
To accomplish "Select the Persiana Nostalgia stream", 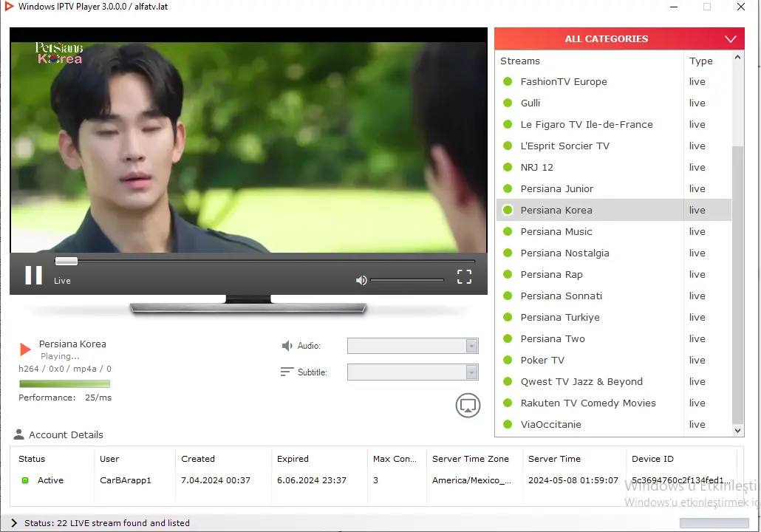I will (x=613, y=253).
